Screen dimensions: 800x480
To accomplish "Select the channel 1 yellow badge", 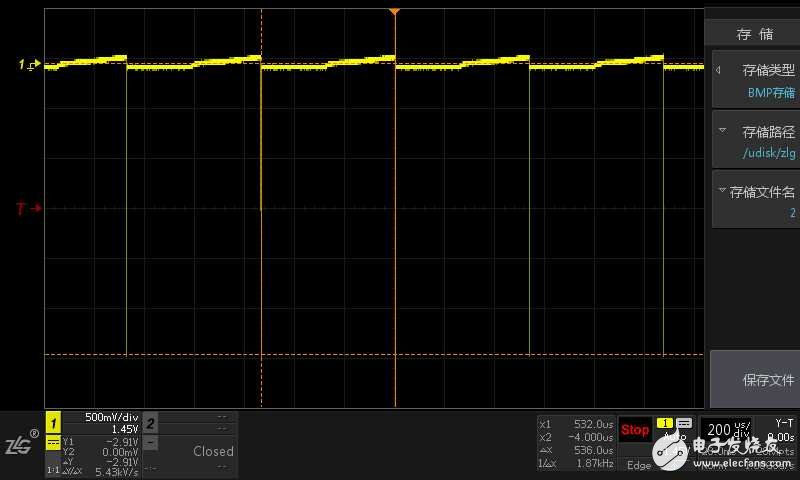I will coord(54,422).
